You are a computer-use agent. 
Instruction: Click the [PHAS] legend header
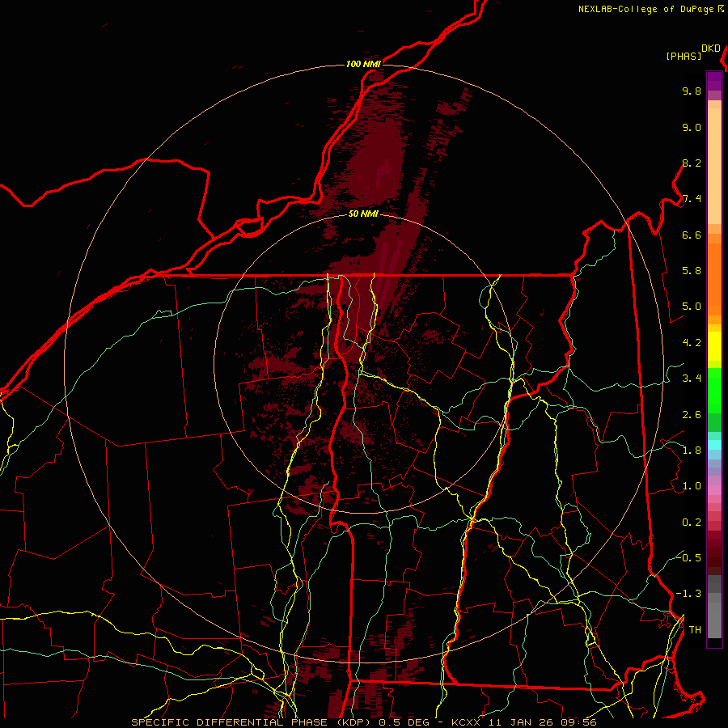coord(684,56)
